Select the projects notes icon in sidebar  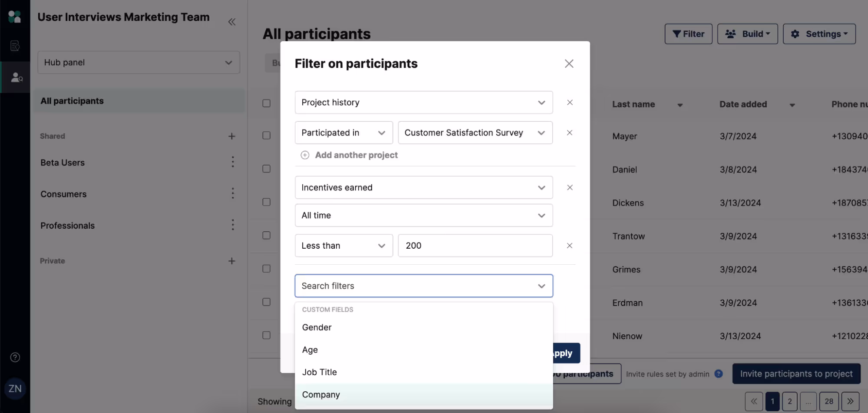pyautogui.click(x=15, y=46)
